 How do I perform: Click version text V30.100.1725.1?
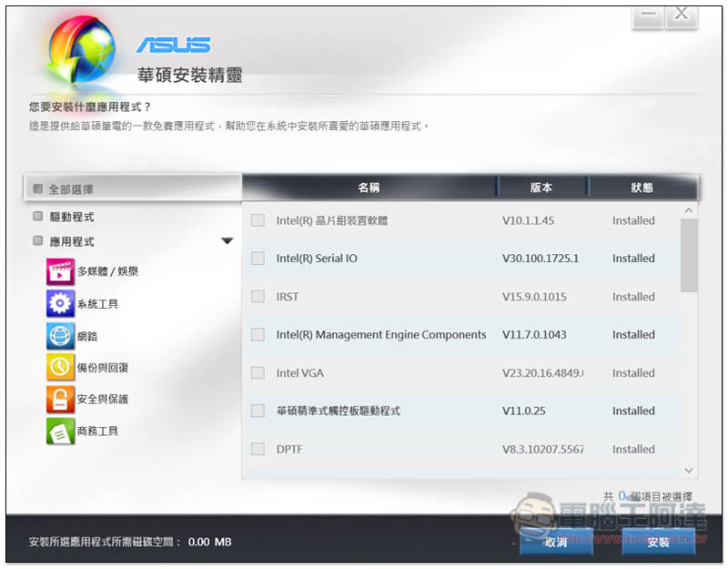(x=541, y=259)
